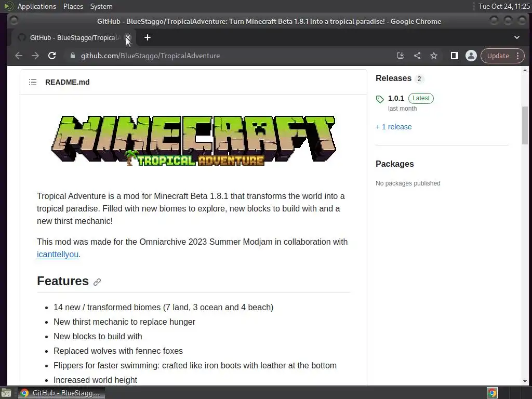The height and width of the screenshot is (399, 532).
Task: Install the page as an app
Action: coord(401,56)
